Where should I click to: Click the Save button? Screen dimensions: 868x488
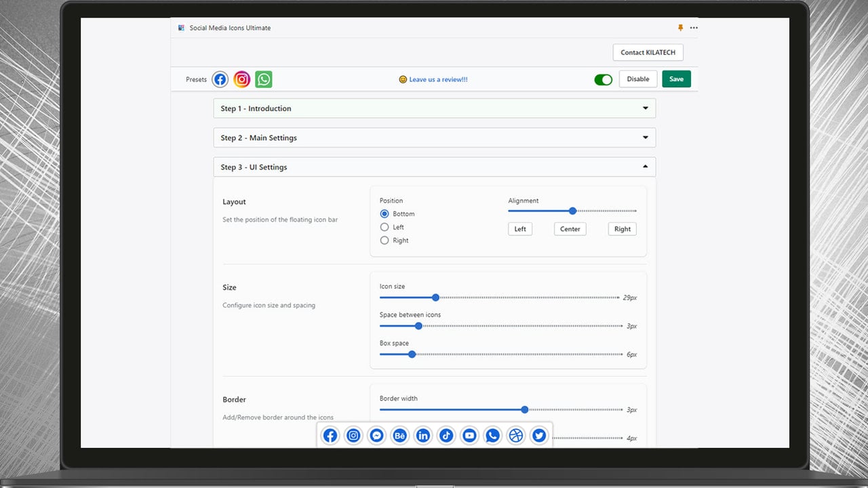tap(677, 79)
